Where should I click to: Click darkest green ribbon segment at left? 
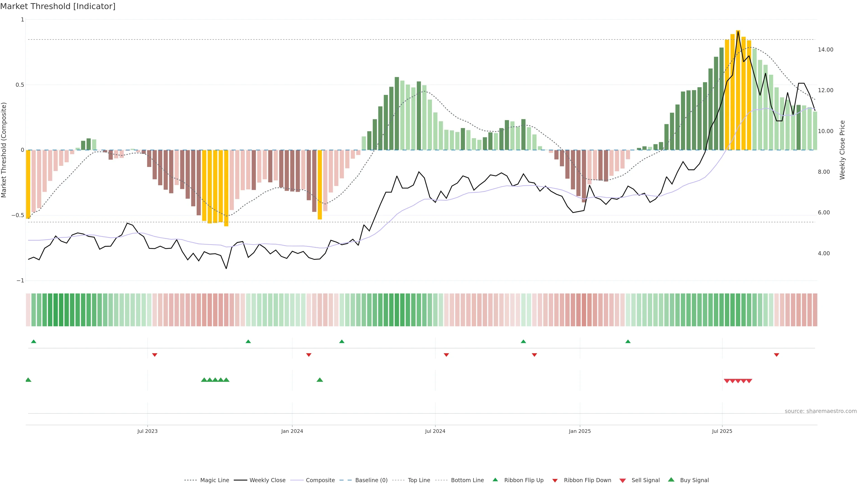coord(56,310)
